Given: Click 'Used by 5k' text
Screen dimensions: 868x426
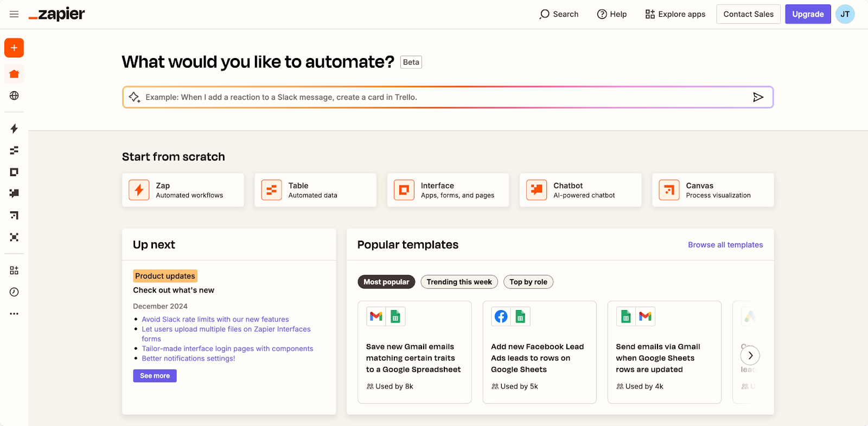Looking at the screenshot, I should 519,386.
